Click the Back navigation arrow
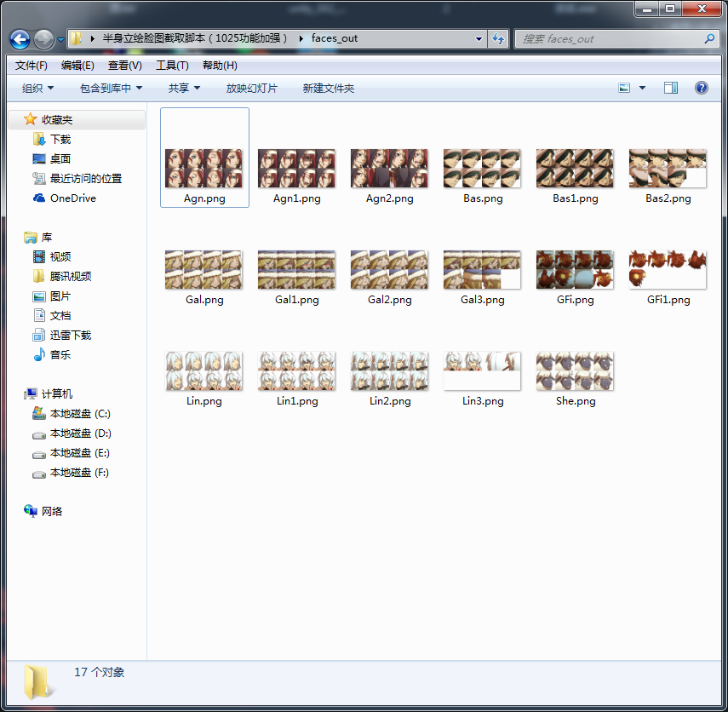This screenshot has height=712, width=728. pos(20,39)
